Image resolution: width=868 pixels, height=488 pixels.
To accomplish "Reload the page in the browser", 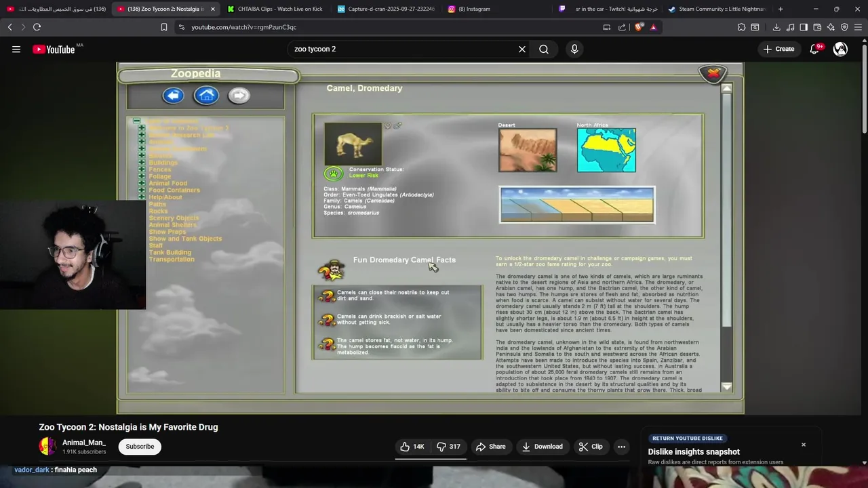I will click(37, 27).
